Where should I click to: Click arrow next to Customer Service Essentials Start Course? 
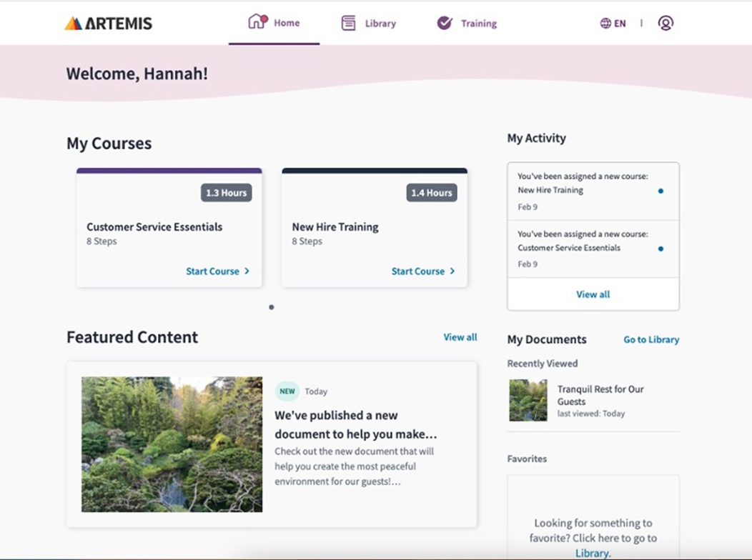(x=247, y=271)
